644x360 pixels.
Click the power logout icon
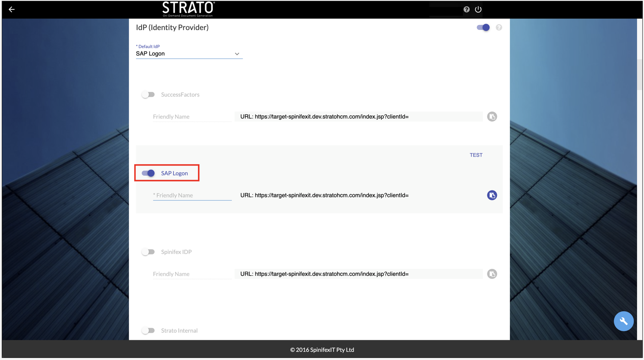tap(478, 9)
